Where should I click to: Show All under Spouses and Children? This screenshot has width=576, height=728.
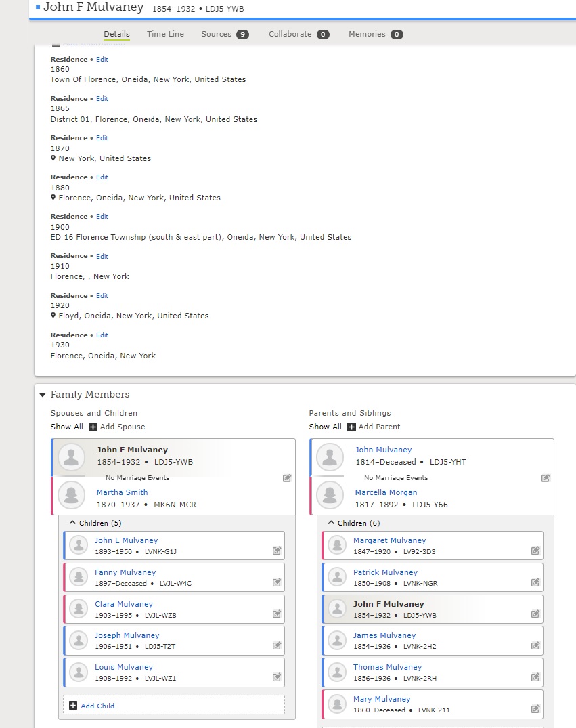[x=67, y=427]
